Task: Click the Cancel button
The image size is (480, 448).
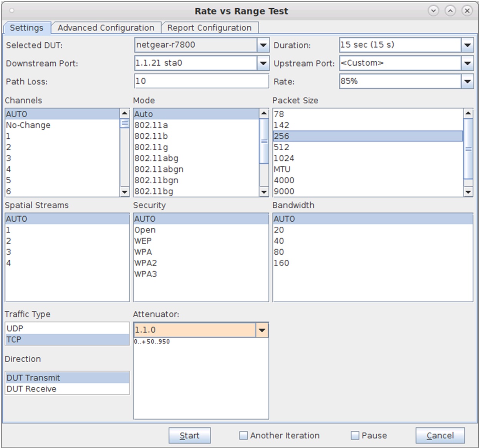Action: (440, 435)
